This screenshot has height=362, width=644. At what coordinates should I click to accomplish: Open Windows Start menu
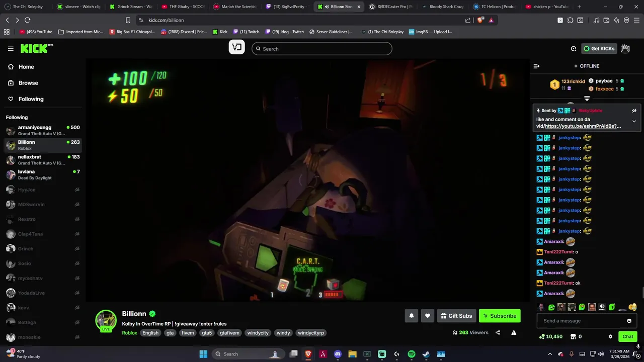tap(203, 354)
